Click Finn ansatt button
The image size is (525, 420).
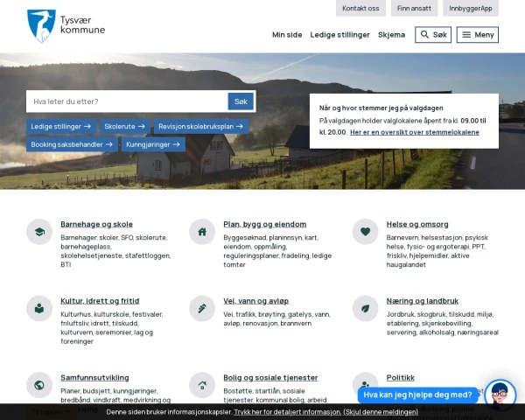[x=414, y=8]
